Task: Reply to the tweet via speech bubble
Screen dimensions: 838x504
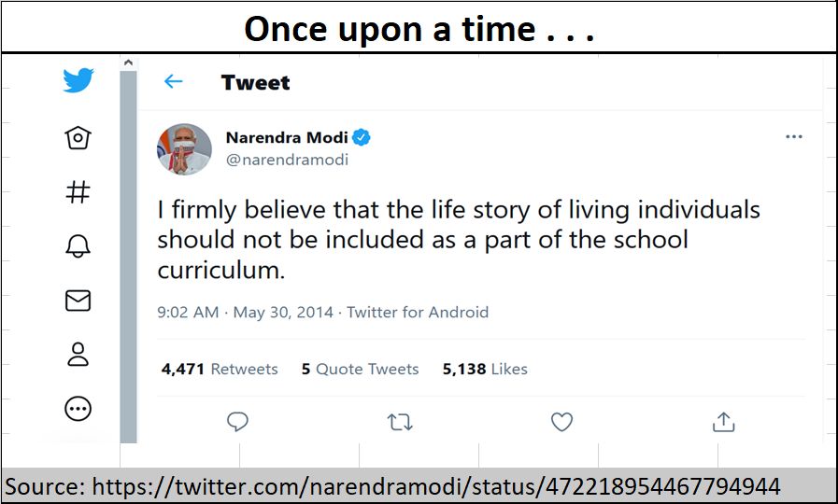Action: (x=237, y=422)
